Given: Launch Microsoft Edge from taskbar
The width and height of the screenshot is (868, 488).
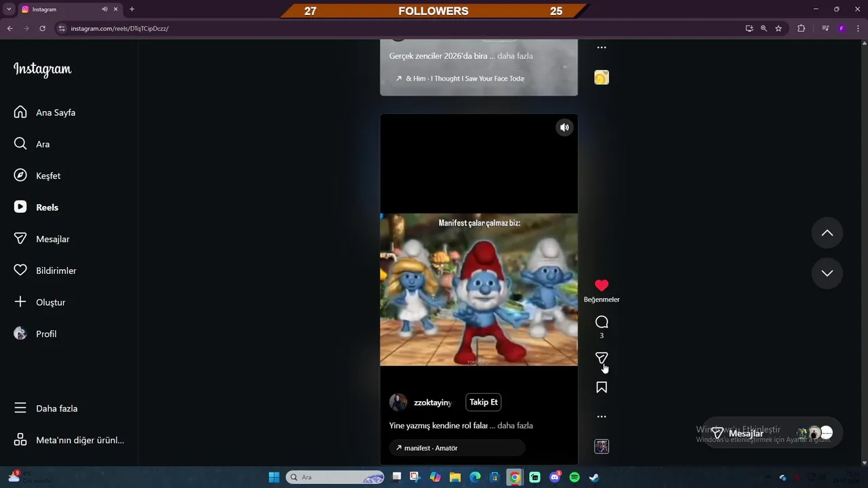Looking at the screenshot, I should tap(475, 477).
